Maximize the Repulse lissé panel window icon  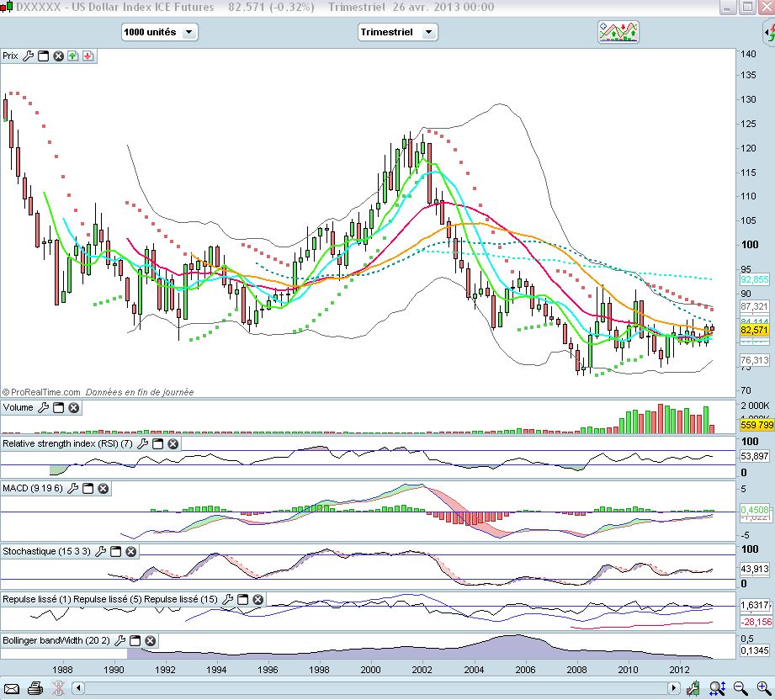pyautogui.click(x=242, y=600)
